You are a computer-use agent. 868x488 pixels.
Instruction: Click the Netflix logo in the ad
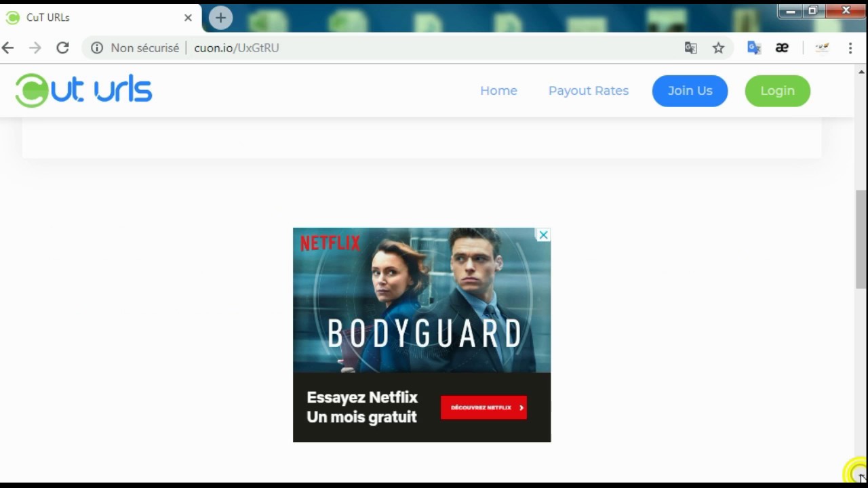[330, 243]
